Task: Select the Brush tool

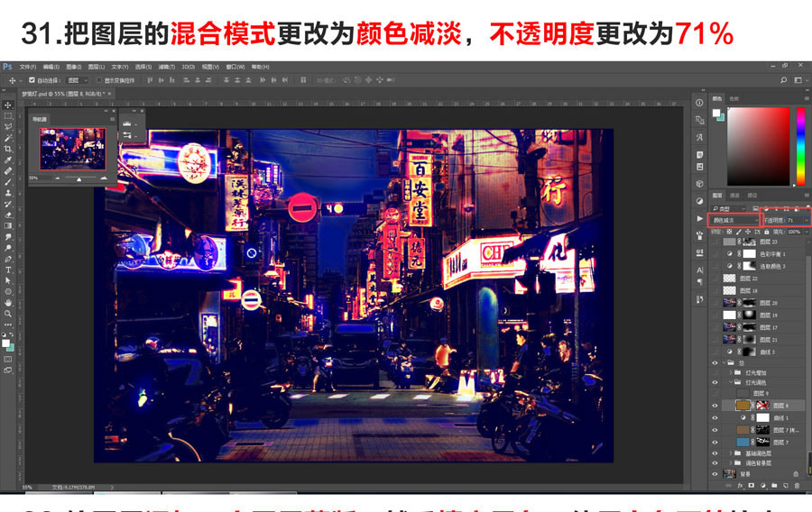Action: (x=8, y=181)
